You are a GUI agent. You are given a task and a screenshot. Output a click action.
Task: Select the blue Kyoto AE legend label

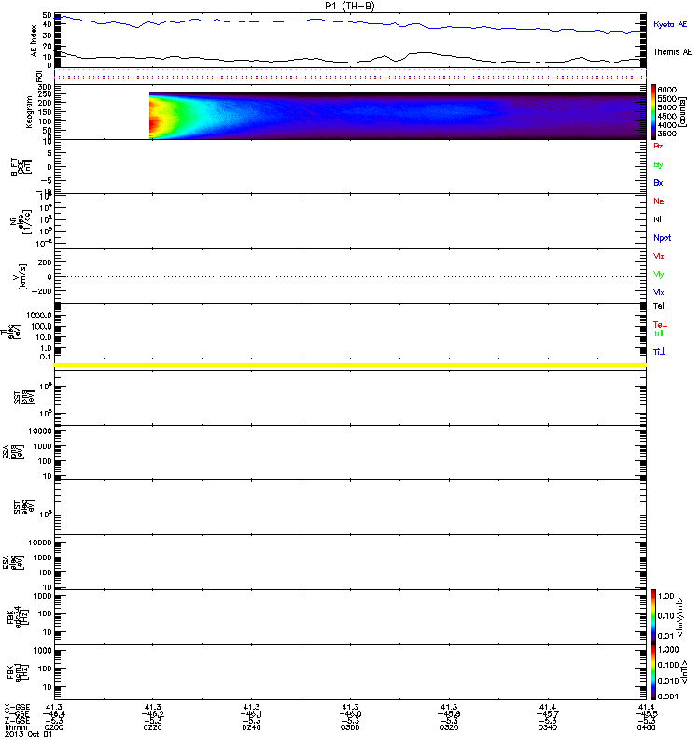pyautogui.click(x=670, y=24)
